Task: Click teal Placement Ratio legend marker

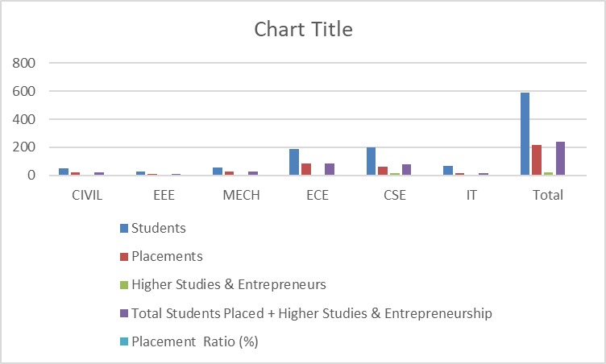Action: (x=124, y=341)
